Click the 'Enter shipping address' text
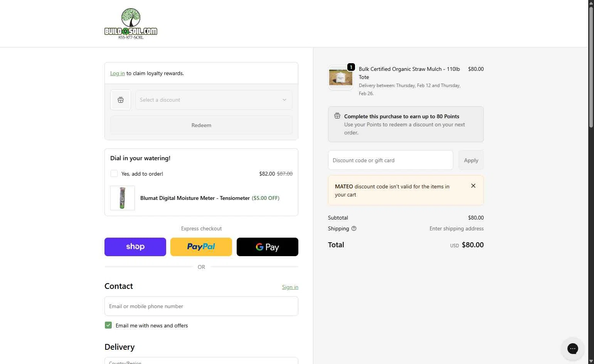The width and height of the screenshot is (594, 364). 456,228
